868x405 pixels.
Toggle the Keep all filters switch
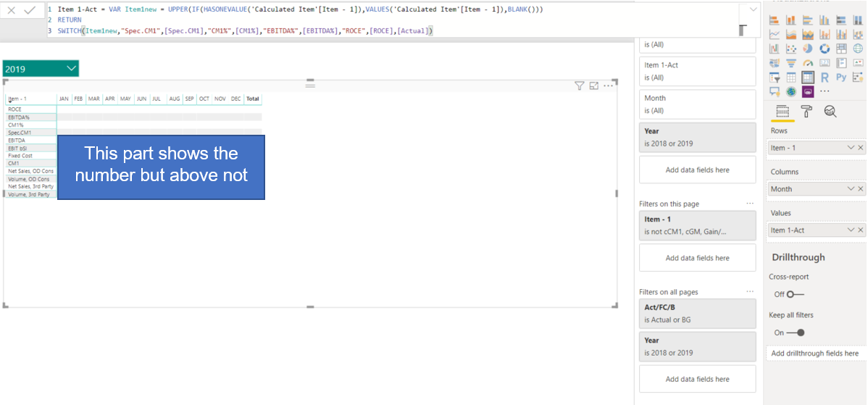[796, 333]
